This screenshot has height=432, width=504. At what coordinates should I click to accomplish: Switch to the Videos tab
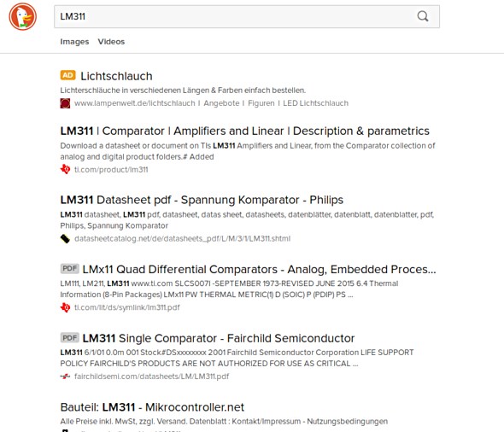pos(111,42)
